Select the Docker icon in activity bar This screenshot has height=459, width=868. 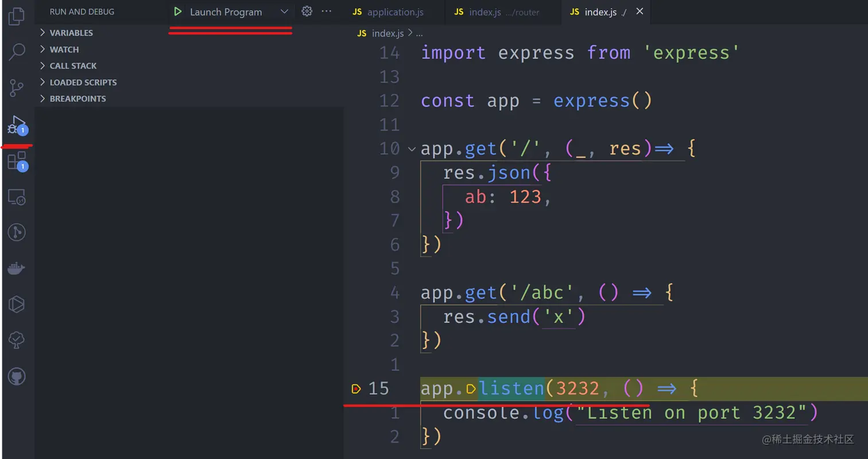point(16,268)
